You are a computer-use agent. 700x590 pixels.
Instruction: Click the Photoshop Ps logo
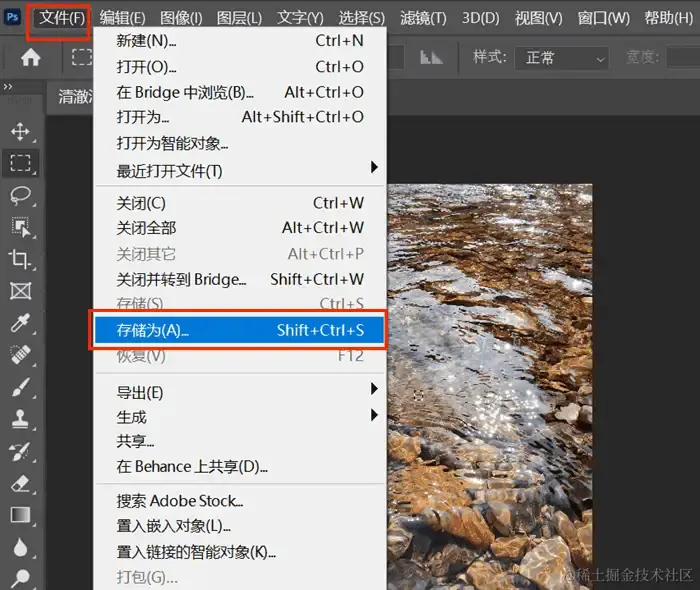(x=12, y=17)
